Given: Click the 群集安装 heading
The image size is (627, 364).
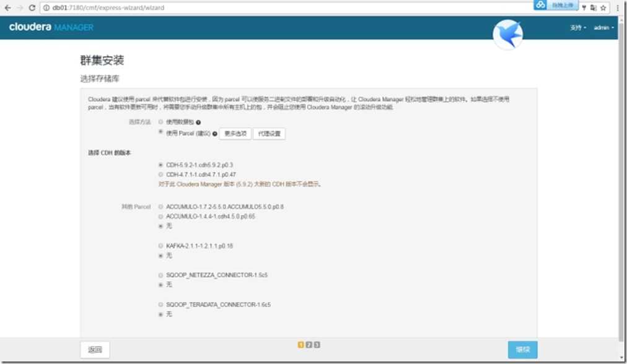Looking at the screenshot, I should pos(102,60).
